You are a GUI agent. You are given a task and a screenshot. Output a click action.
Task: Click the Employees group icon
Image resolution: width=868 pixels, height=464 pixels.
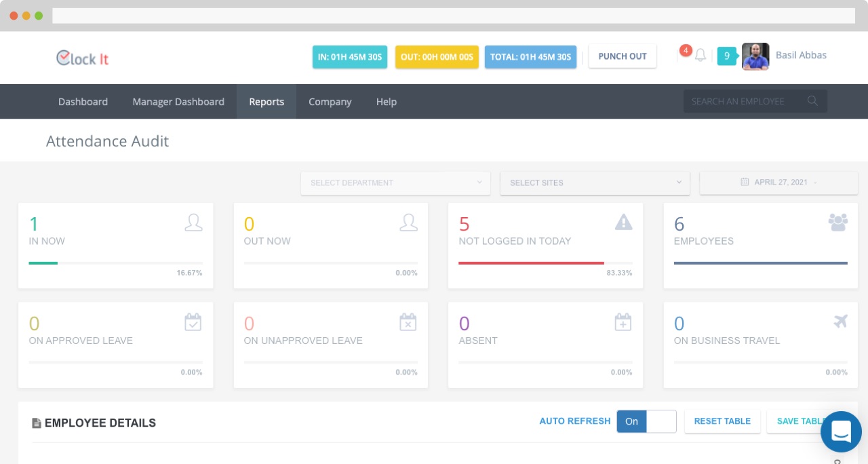tap(837, 223)
